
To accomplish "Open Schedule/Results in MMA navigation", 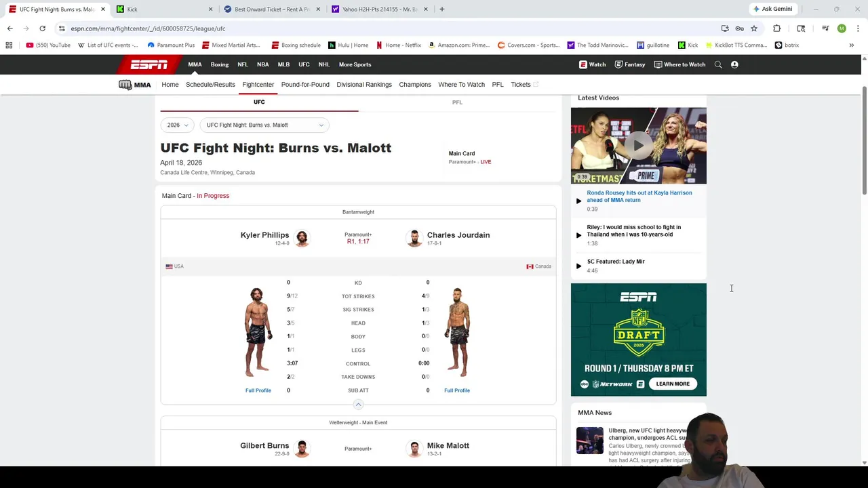I will click(210, 85).
